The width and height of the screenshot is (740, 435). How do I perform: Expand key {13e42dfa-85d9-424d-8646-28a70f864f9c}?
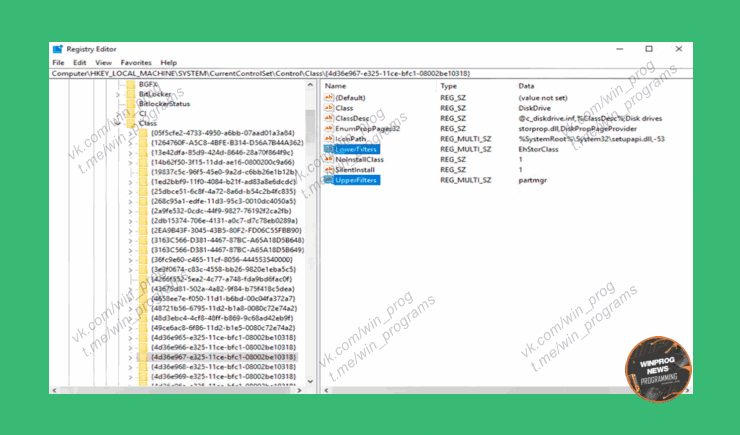131,153
